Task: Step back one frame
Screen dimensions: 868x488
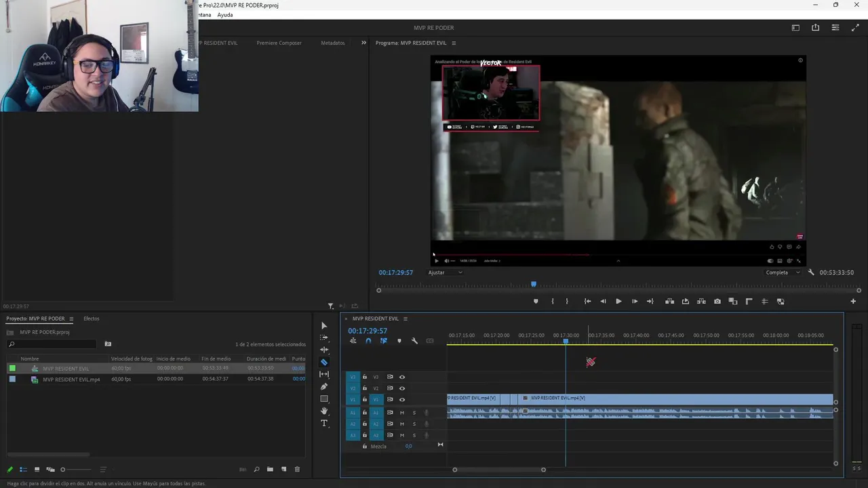Action: [x=603, y=302]
